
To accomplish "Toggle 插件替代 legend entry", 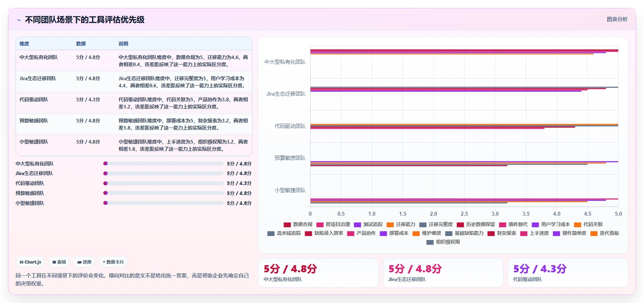I will (513, 224).
